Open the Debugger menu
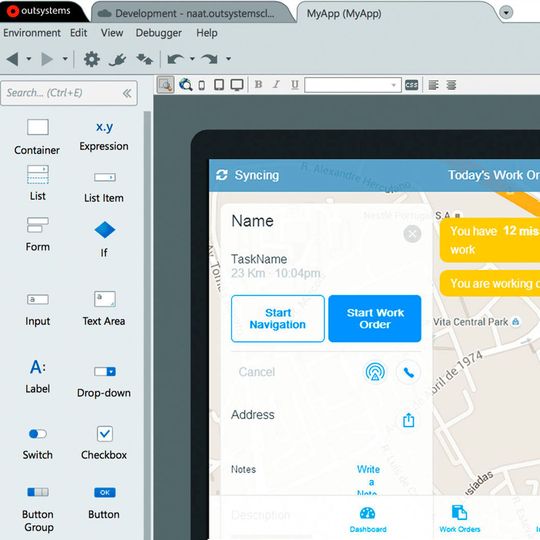The width and height of the screenshot is (540, 540). pyautogui.click(x=158, y=33)
